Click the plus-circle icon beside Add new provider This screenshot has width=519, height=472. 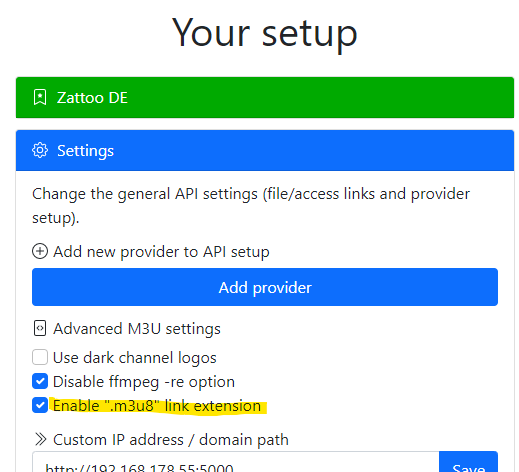40,251
